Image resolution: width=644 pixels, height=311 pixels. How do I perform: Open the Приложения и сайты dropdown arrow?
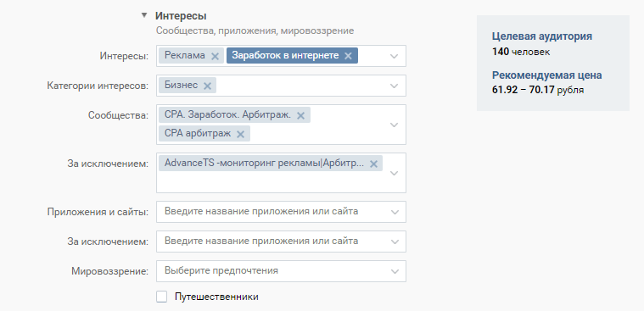395,212
